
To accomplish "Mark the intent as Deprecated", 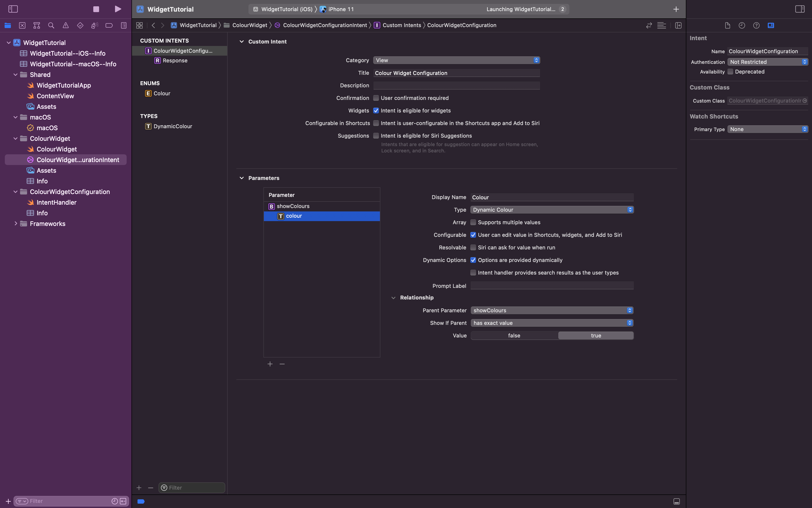I will [730, 72].
